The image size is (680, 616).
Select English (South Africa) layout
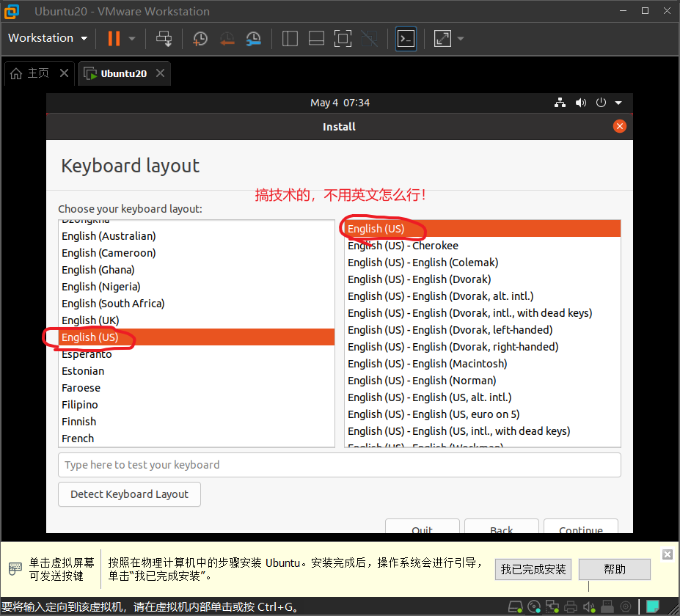pos(196,304)
